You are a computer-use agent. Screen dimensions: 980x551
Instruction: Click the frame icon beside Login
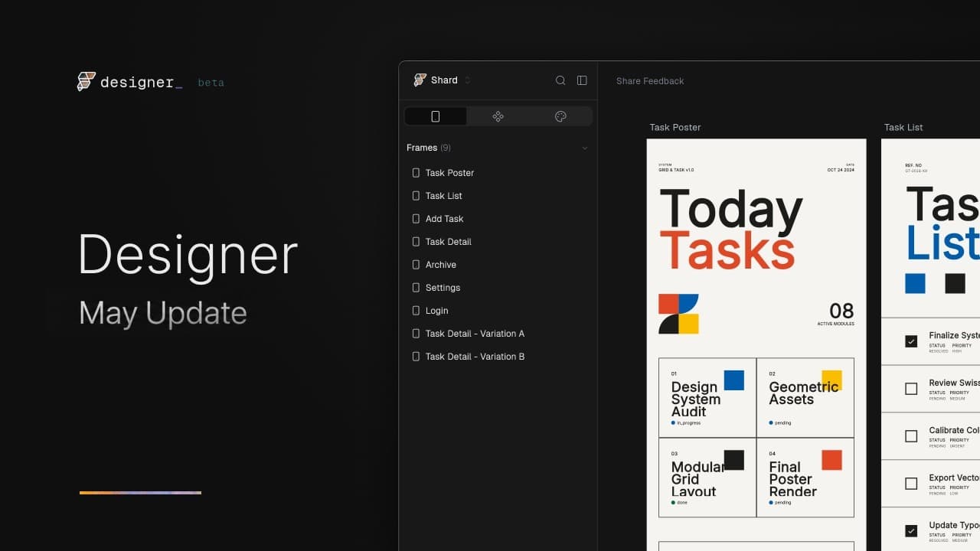pyautogui.click(x=416, y=311)
